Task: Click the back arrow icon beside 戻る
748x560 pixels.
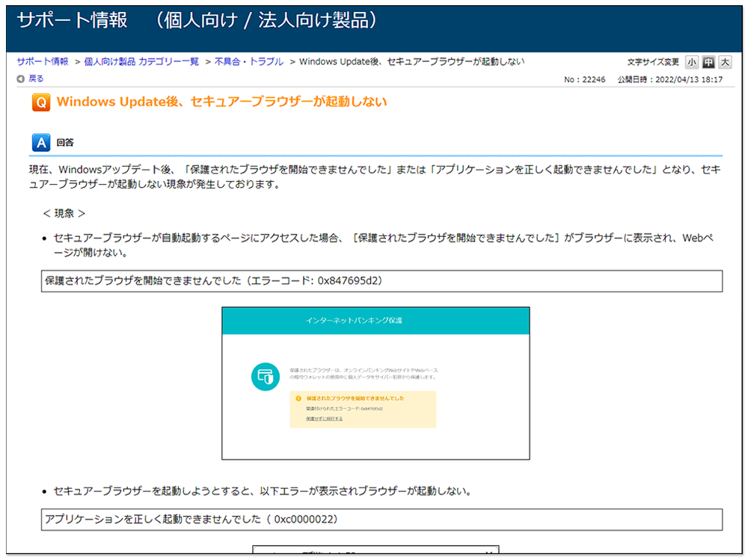Action: 20,79
